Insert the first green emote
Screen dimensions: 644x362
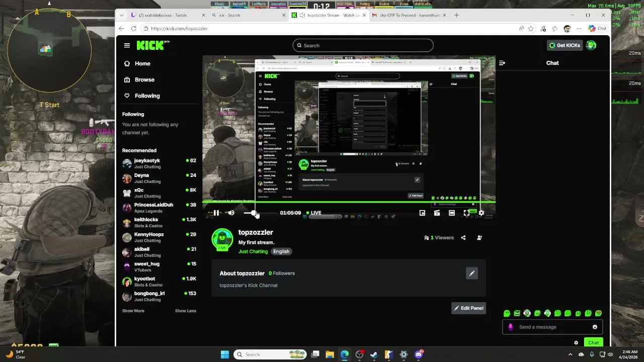[x=507, y=313]
